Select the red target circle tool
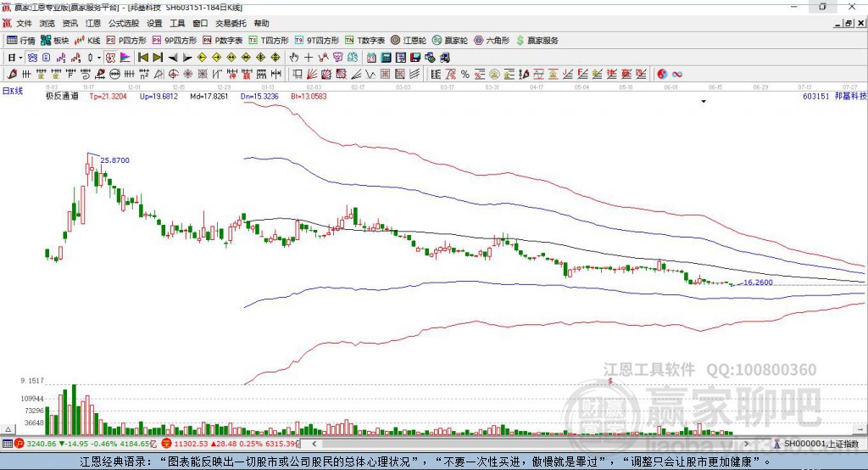This screenshot has height=470, width=868. tap(173, 74)
